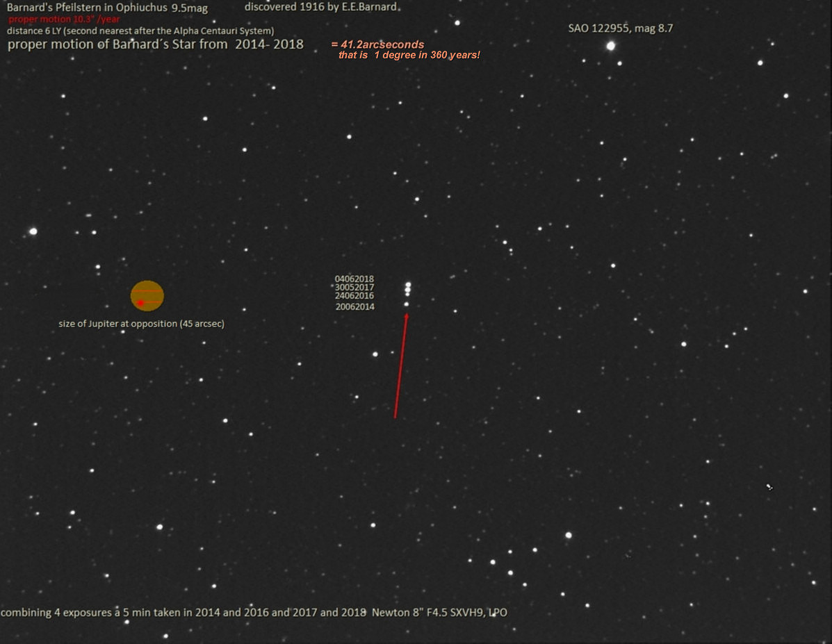Click the 'size of Jupiter at opposition' caption
Screen dimensions: 832x644
(141, 324)
